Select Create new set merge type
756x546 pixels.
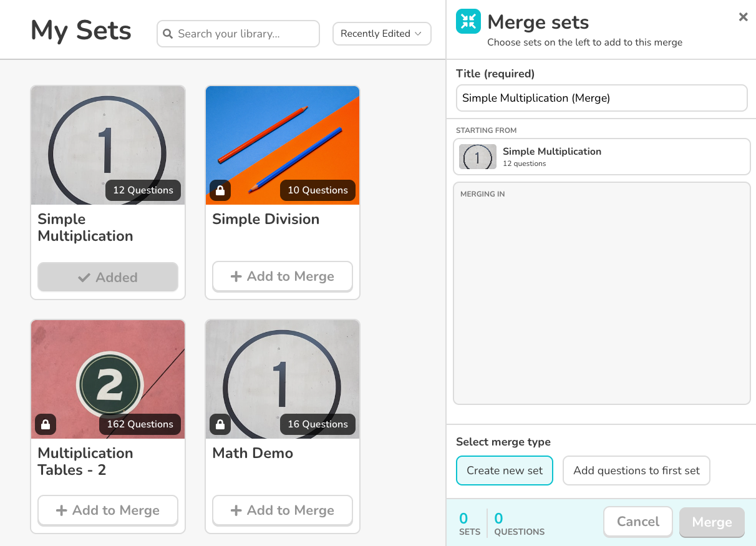click(505, 470)
